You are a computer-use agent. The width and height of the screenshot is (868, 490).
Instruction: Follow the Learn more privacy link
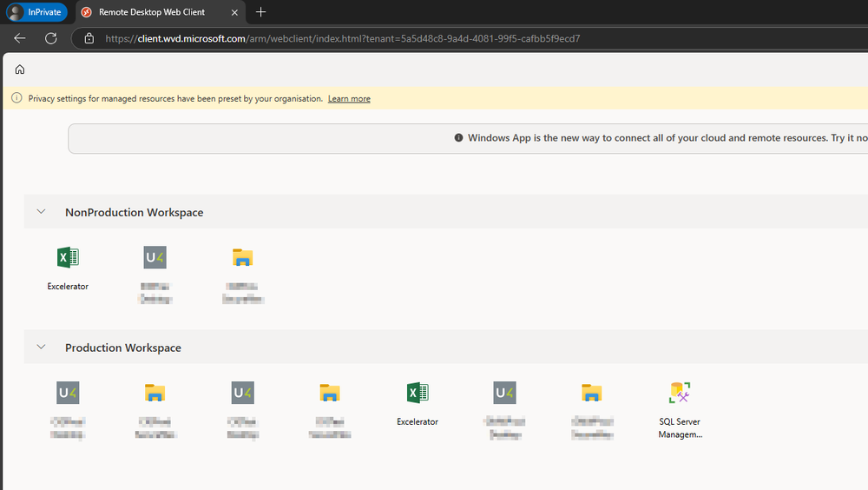[x=349, y=99]
